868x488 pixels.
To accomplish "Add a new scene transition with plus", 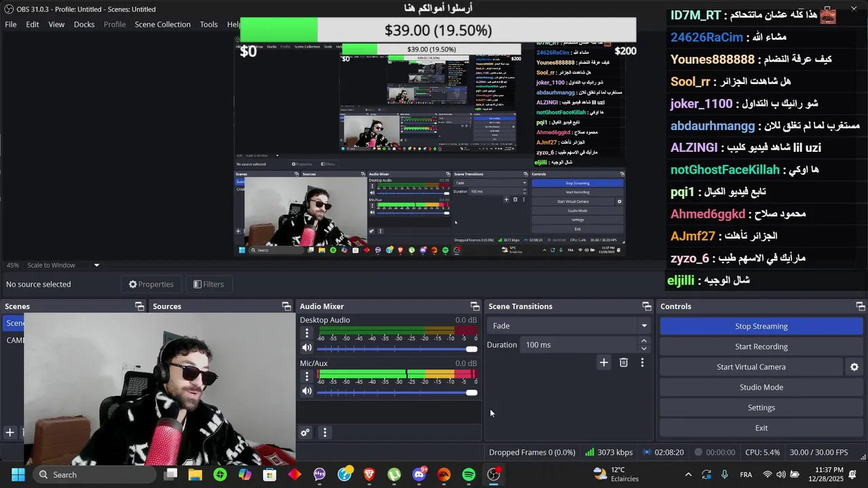I will 604,363.
